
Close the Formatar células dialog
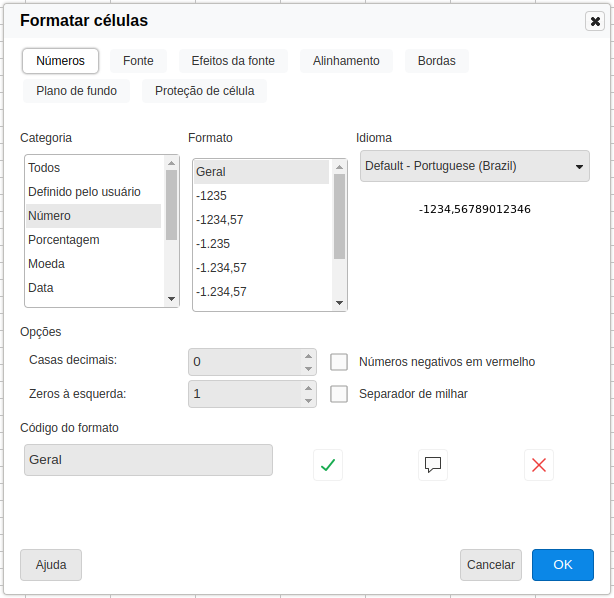[x=594, y=21]
